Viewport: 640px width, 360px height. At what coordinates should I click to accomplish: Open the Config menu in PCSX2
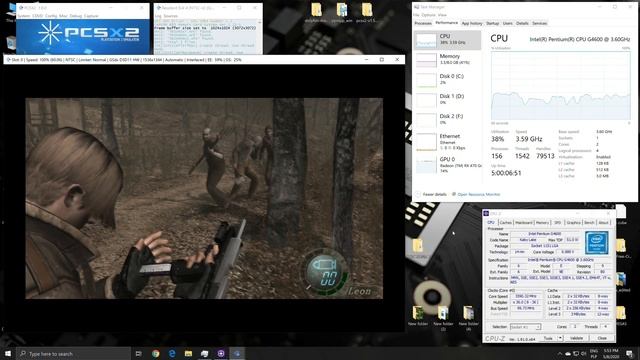(51, 16)
